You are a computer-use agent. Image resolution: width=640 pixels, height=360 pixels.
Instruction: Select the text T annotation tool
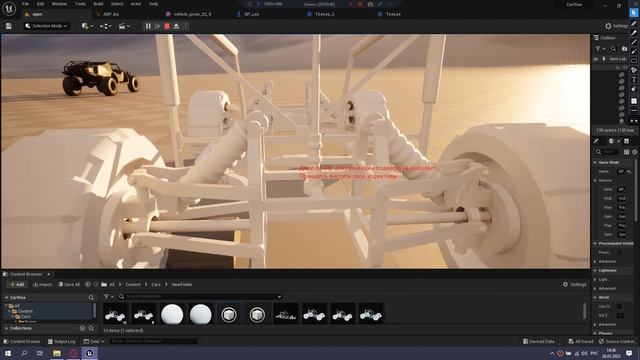click(634, 80)
